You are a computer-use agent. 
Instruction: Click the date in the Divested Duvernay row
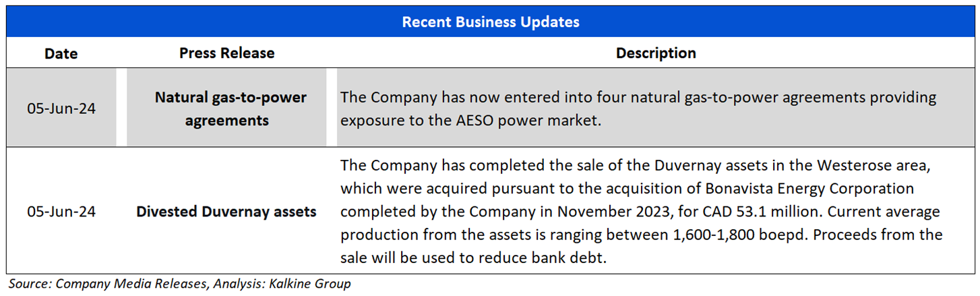coord(61,212)
